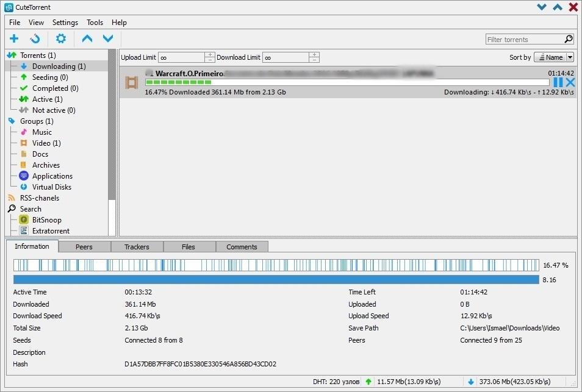
Task: Remove the Warcraft torrent with the X icon
Action: (570, 82)
